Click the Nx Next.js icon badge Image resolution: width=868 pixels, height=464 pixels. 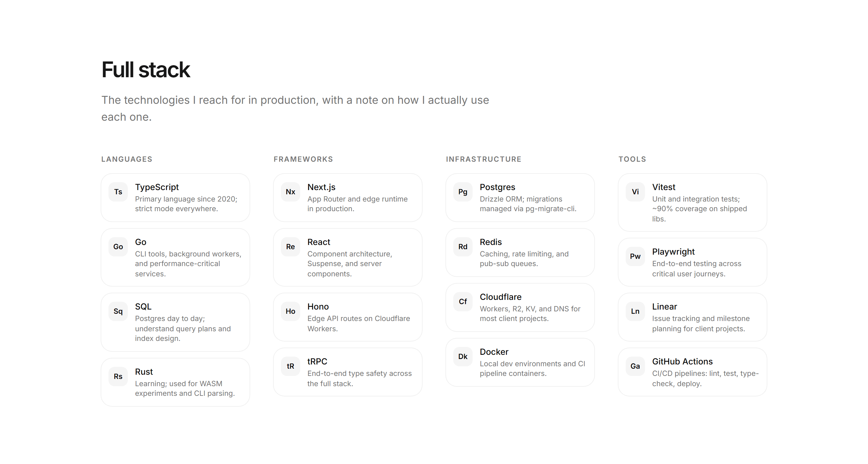point(291,192)
